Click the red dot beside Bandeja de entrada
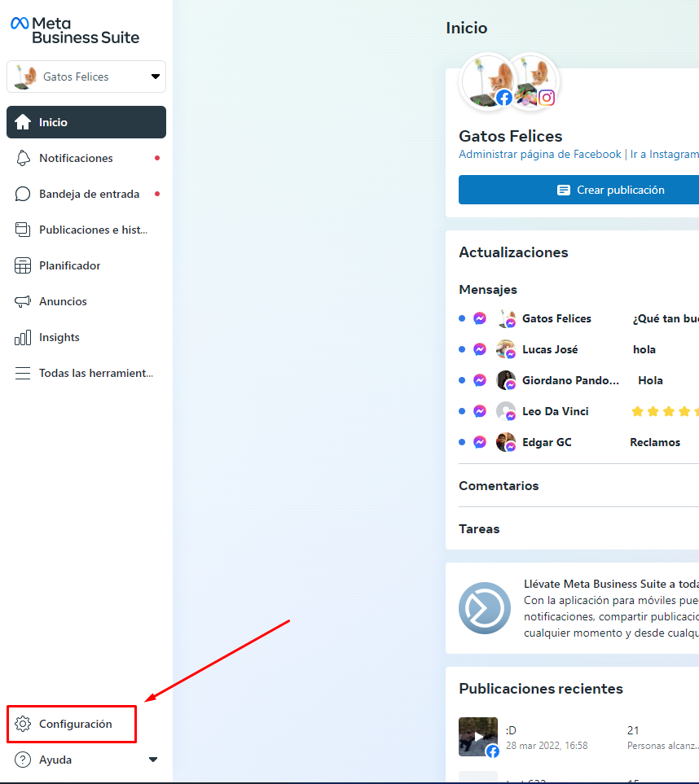This screenshot has width=699, height=784. click(157, 194)
